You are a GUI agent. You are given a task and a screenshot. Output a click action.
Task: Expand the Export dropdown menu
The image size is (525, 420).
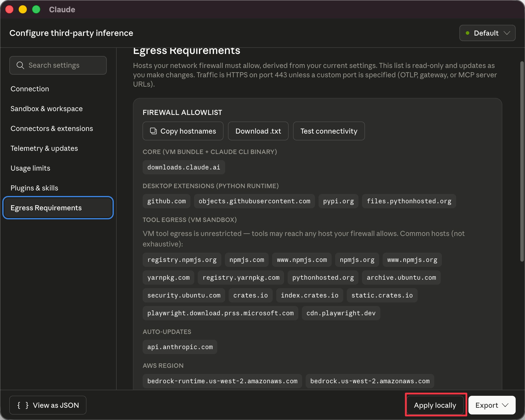point(492,405)
